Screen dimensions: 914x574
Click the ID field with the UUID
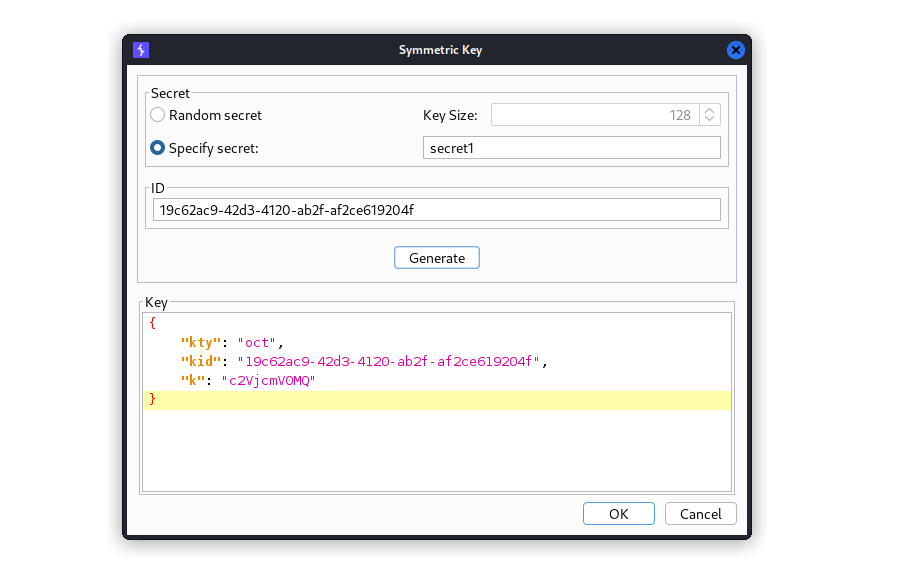(437, 210)
